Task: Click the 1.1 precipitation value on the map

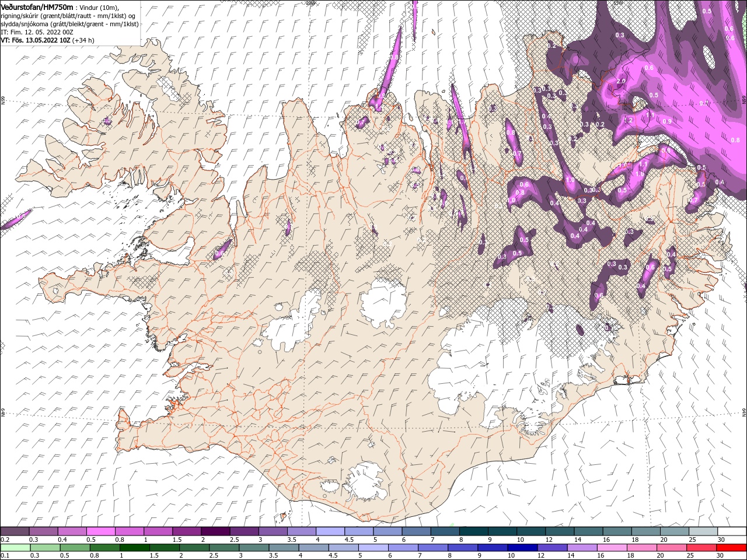Action: click(x=650, y=115)
